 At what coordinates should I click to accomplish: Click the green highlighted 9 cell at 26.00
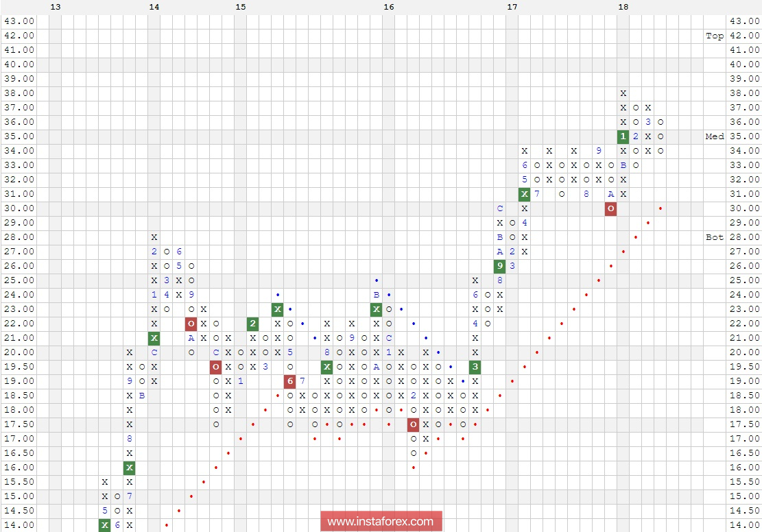499,266
